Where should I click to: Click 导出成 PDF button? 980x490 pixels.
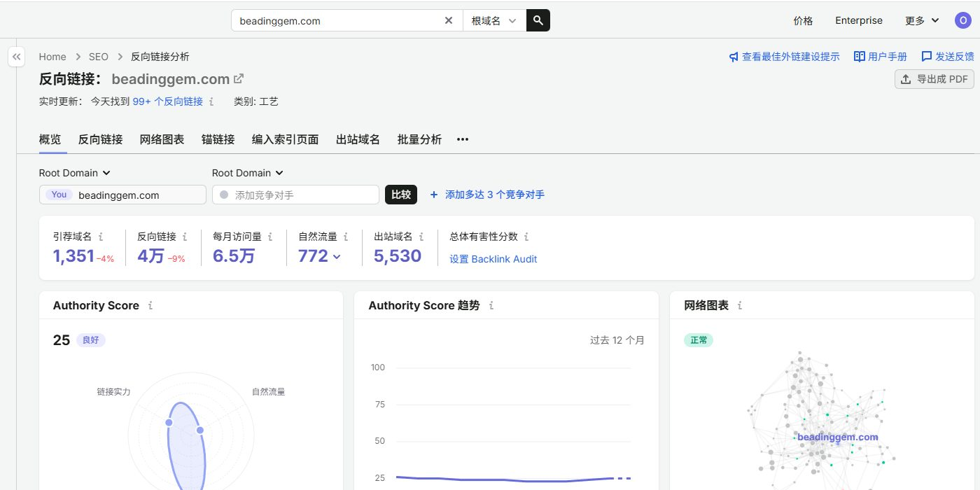(x=934, y=79)
